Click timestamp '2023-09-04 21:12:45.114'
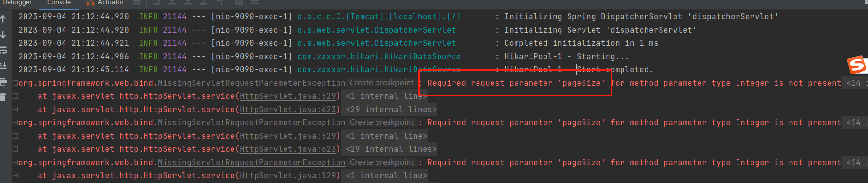868x183 pixels. (74, 70)
